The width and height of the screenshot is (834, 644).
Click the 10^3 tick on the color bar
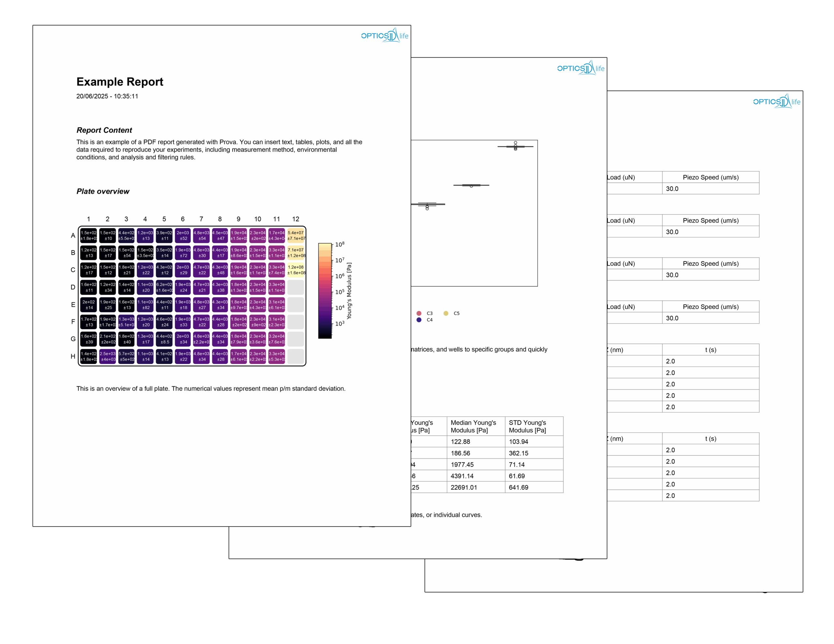[340, 323]
